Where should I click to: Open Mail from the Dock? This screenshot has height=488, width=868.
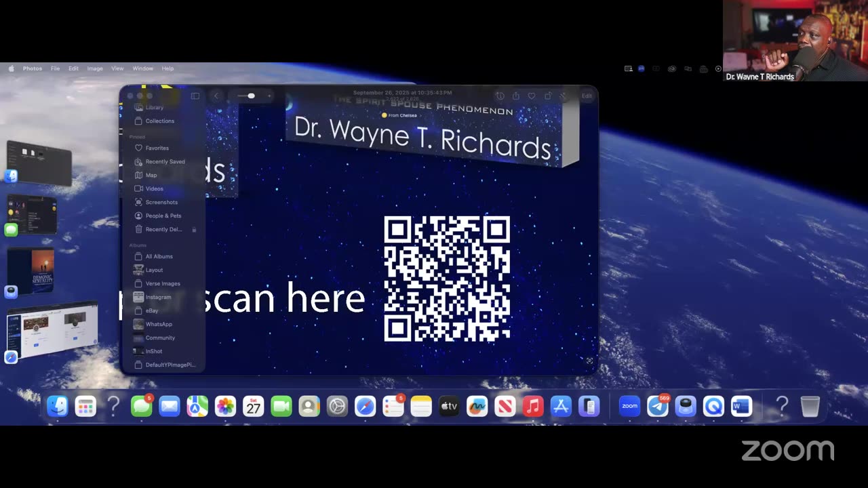point(169,406)
